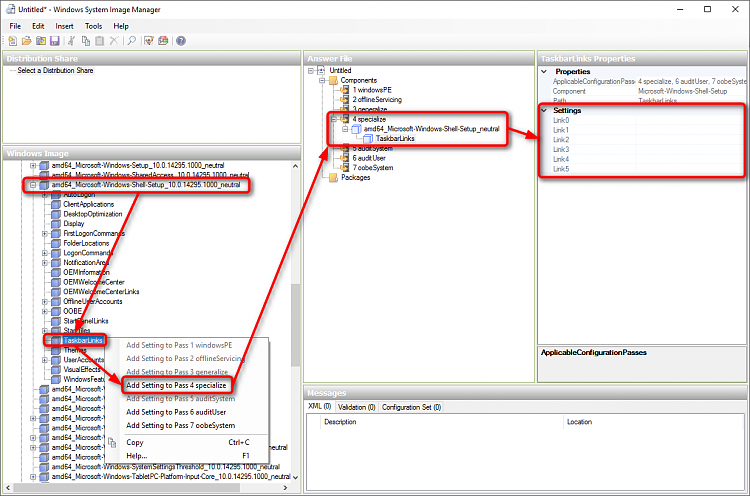Click the ClientApplications component icon

pyautogui.click(x=56, y=204)
